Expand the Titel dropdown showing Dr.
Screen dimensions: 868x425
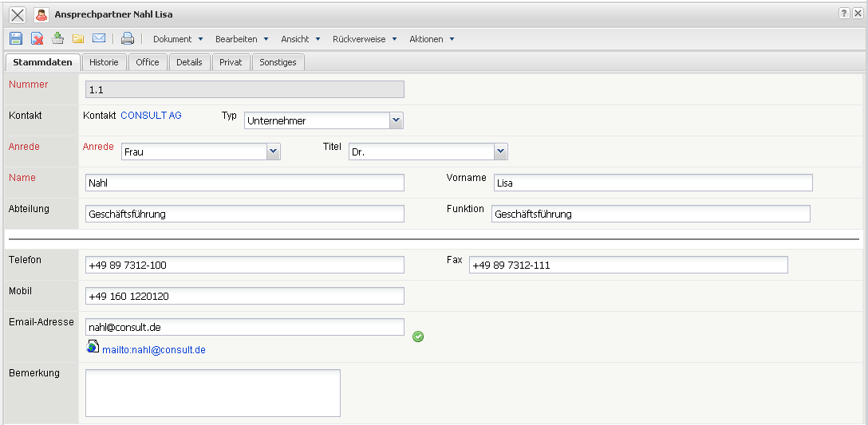point(500,152)
